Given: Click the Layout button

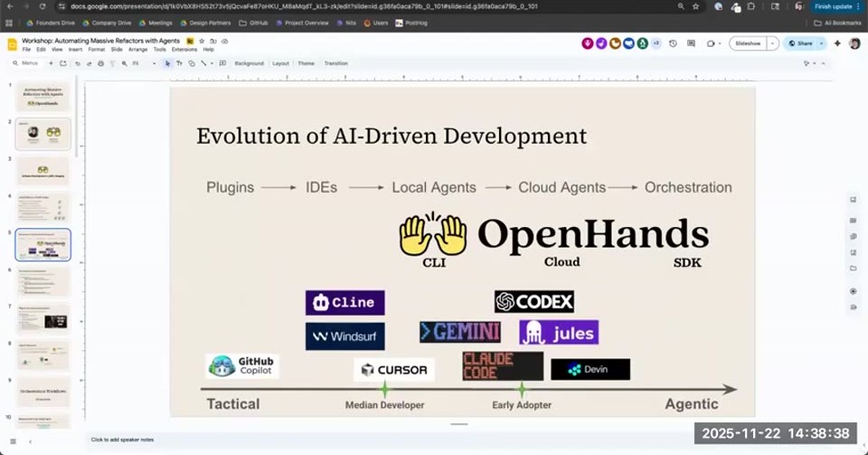Looking at the screenshot, I should (280, 63).
